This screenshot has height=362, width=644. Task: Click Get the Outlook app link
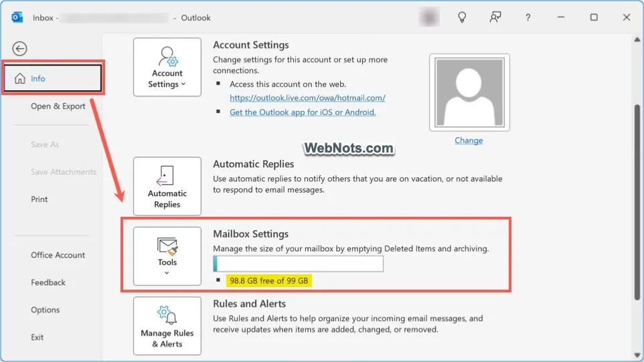pos(303,112)
